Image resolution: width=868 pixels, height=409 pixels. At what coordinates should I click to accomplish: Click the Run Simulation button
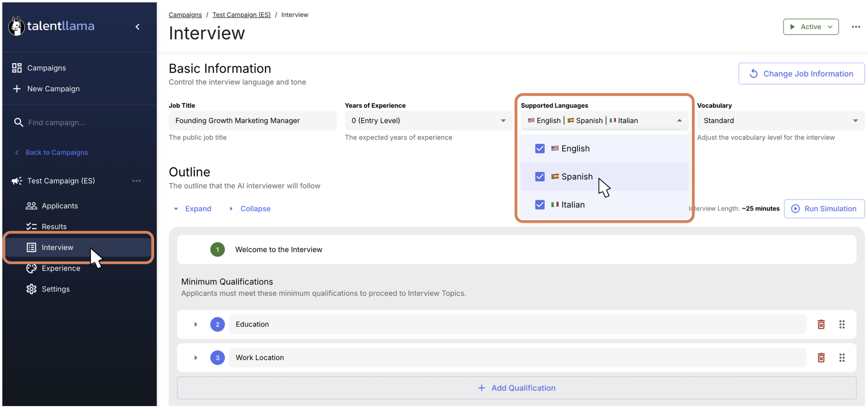(x=824, y=209)
